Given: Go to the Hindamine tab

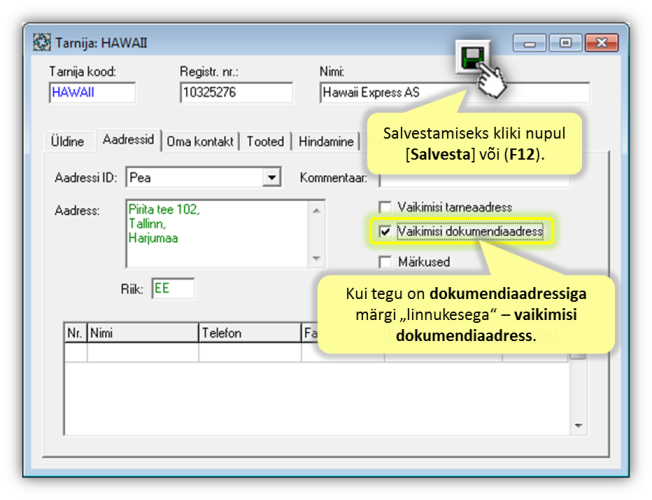Looking at the screenshot, I should (x=326, y=142).
